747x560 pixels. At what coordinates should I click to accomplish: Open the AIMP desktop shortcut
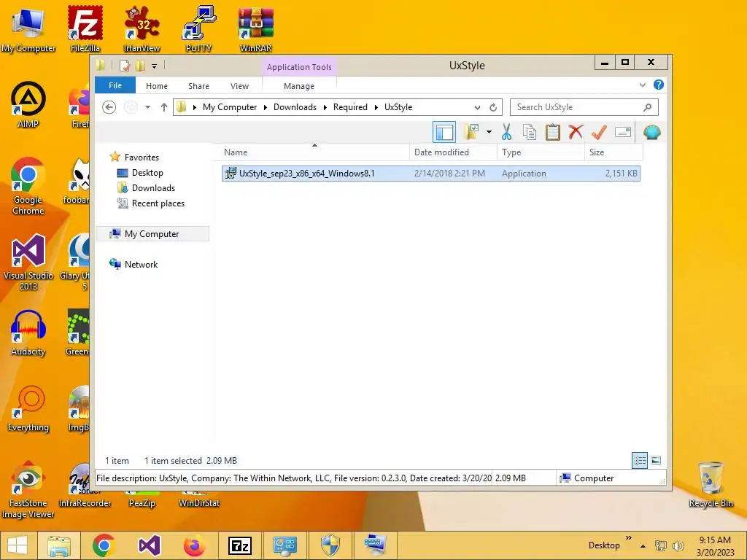(x=28, y=105)
